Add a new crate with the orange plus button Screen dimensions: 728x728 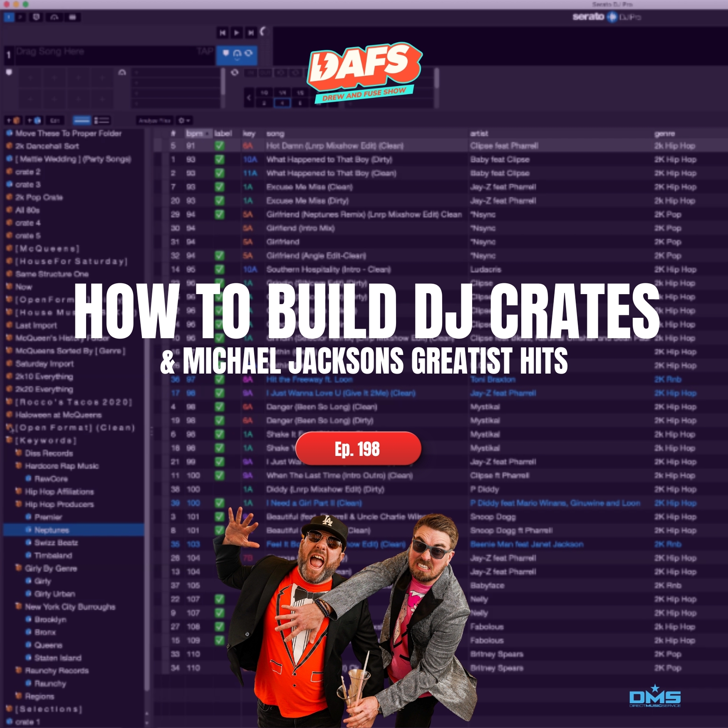pos(13,121)
